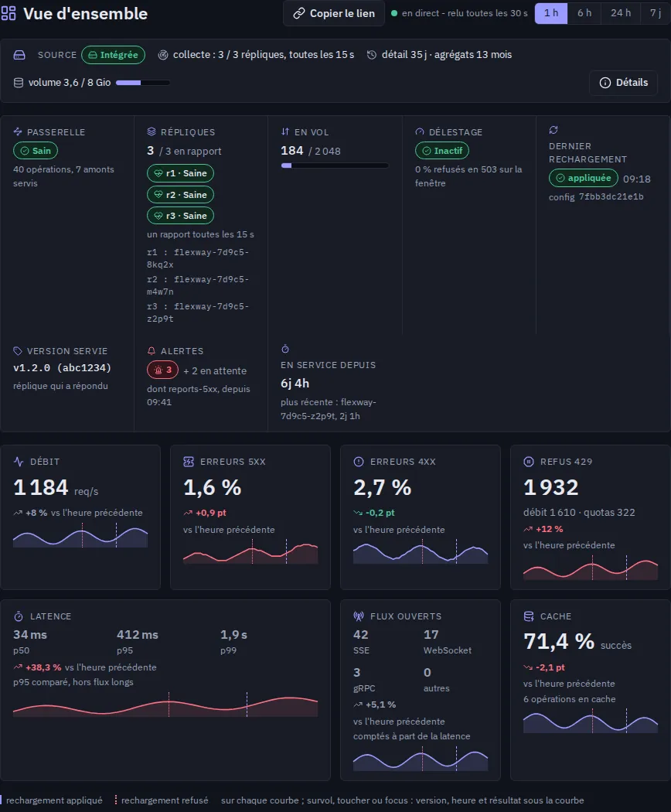Click the Débit sparkline chart

[80, 536]
